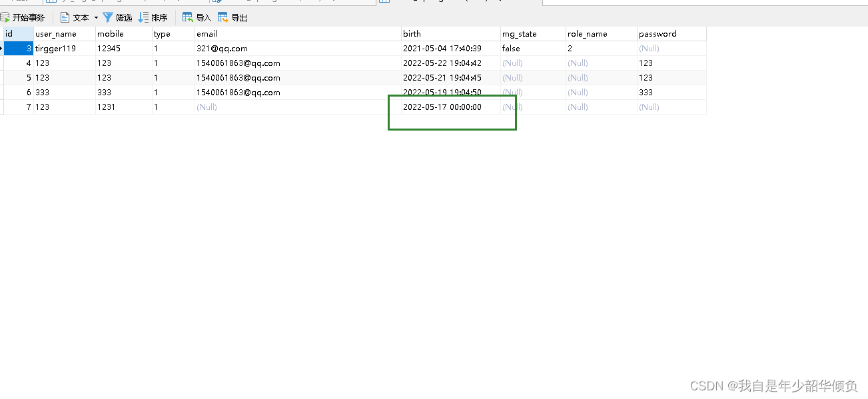This screenshot has height=399, width=868.
Task: Select type cell 1 in id 7 row
Action: tap(173, 107)
